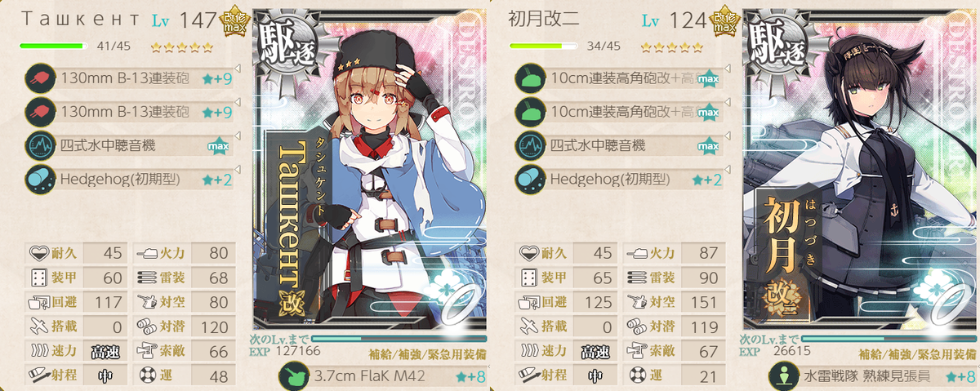Expand arrow beside Hatsuzuki's Hedgehog slot
This screenshot has height=391, width=980.
tap(727, 169)
